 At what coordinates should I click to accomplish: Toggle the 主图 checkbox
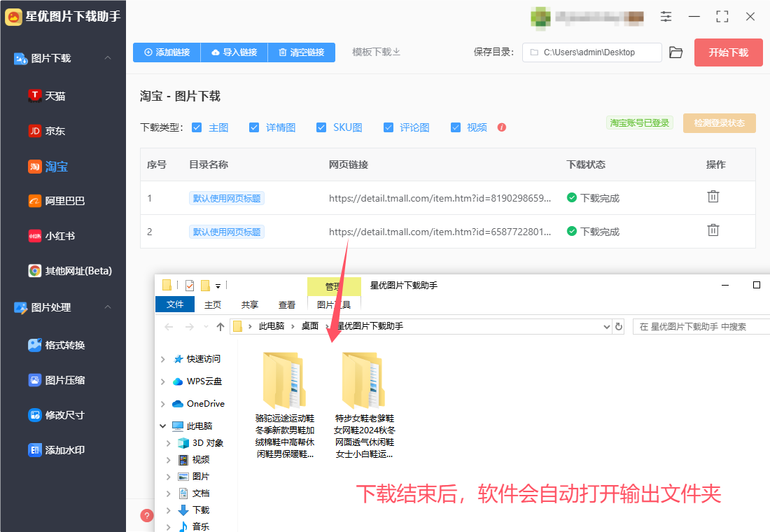[197, 127]
